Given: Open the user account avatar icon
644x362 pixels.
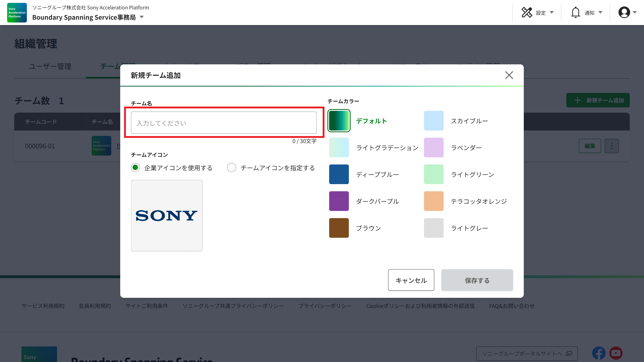Looking at the screenshot, I should (624, 12).
